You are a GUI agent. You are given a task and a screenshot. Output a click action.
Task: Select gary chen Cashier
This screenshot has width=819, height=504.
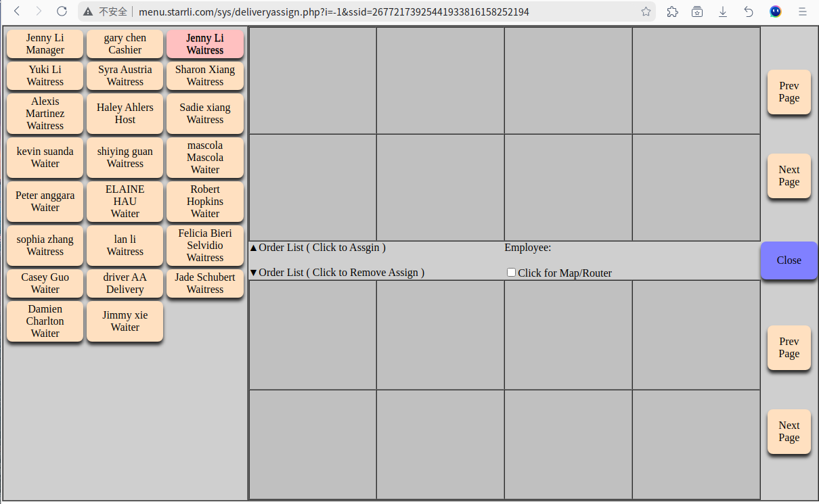pyautogui.click(x=125, y=44)
